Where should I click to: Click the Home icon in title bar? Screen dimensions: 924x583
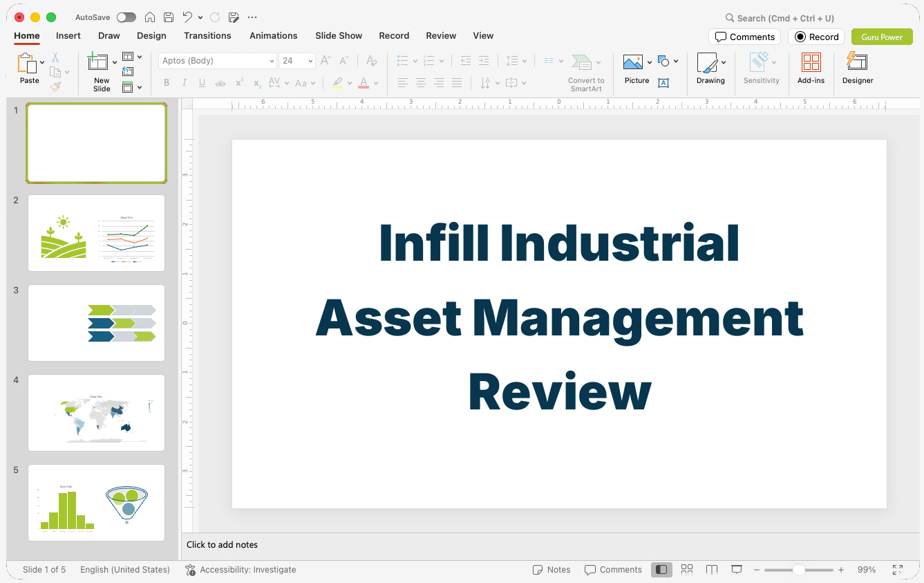coord(149,17)
